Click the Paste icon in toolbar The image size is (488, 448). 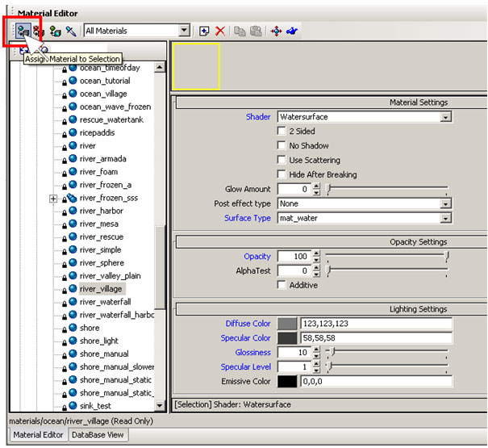(256, 31)
